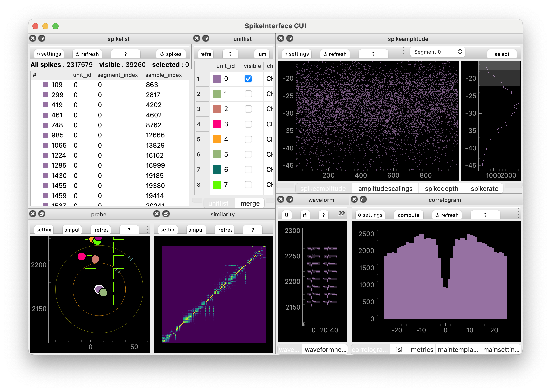
Task: Open the isi tab
Action: pos(399,350)
